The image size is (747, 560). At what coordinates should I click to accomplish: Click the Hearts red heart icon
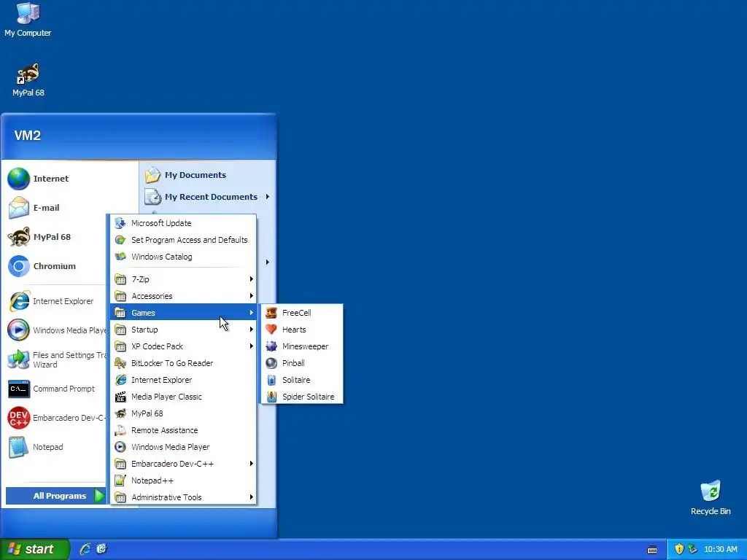(x=271, y=330)
